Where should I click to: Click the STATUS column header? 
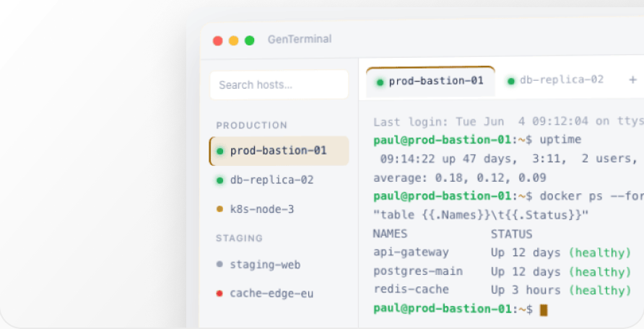[x=512, y=234]
